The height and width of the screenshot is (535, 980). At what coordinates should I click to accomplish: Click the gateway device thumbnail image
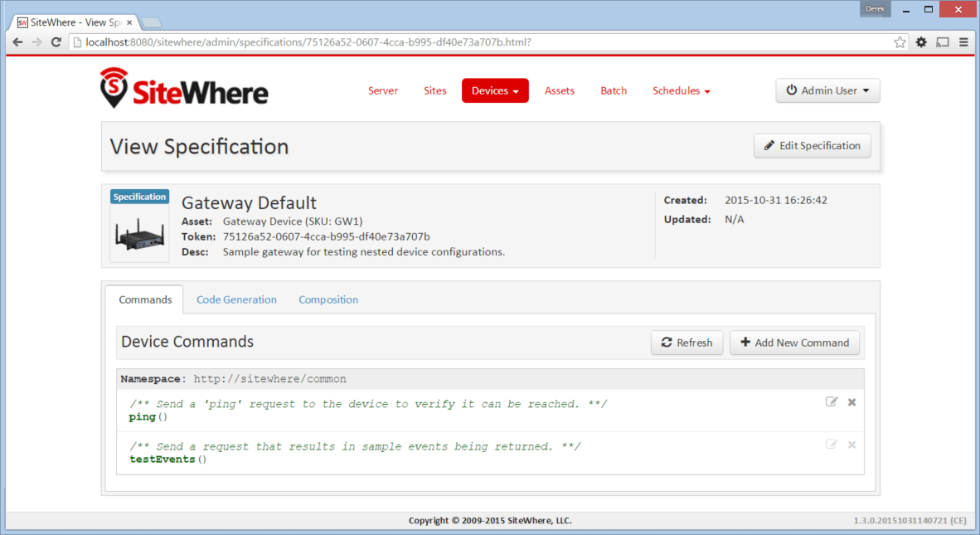click(139, 234)
